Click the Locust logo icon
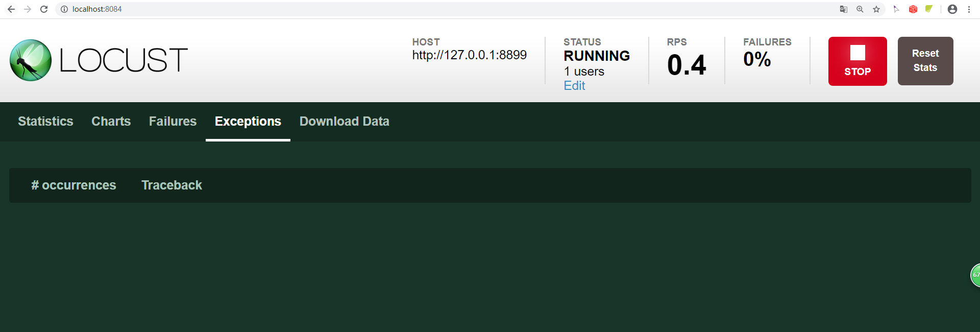Screen dimensions: 980x332 (x=31, y=60)
